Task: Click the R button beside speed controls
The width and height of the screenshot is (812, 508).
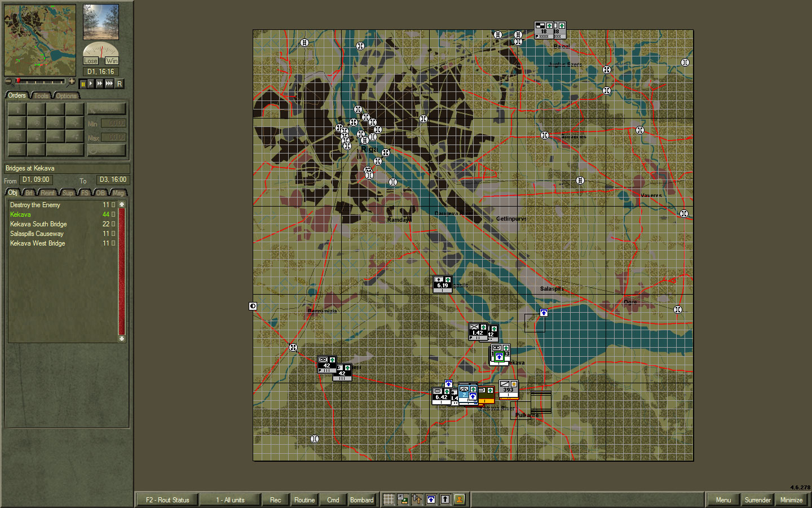Action: click(120, 84)
